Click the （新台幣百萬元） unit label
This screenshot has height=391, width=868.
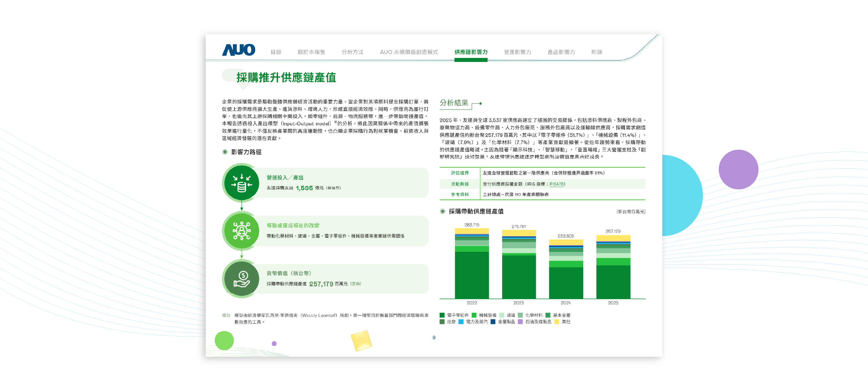tap(631, 212)
